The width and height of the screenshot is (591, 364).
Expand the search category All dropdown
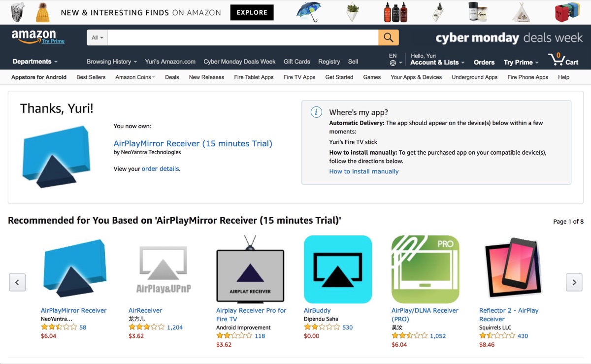click(98, 37)
